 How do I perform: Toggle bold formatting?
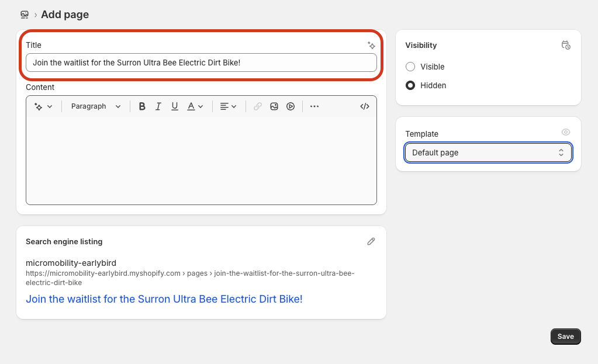pyautogui.click(x=142, y=106)
